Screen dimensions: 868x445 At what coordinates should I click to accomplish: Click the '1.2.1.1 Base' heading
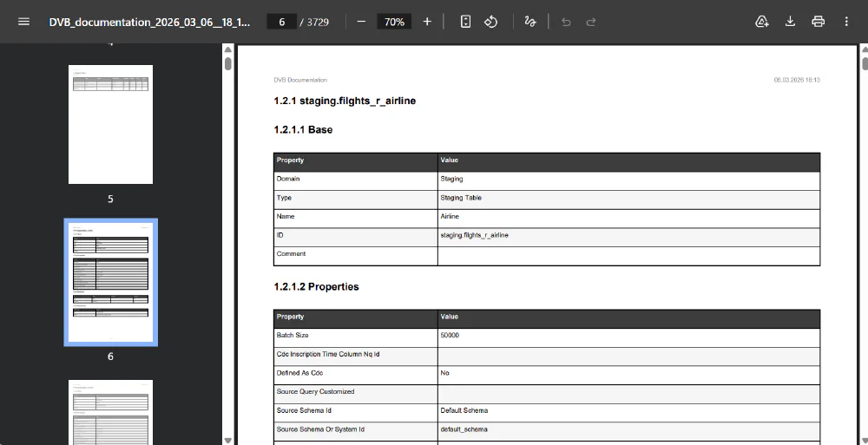(x=303, y=129)
